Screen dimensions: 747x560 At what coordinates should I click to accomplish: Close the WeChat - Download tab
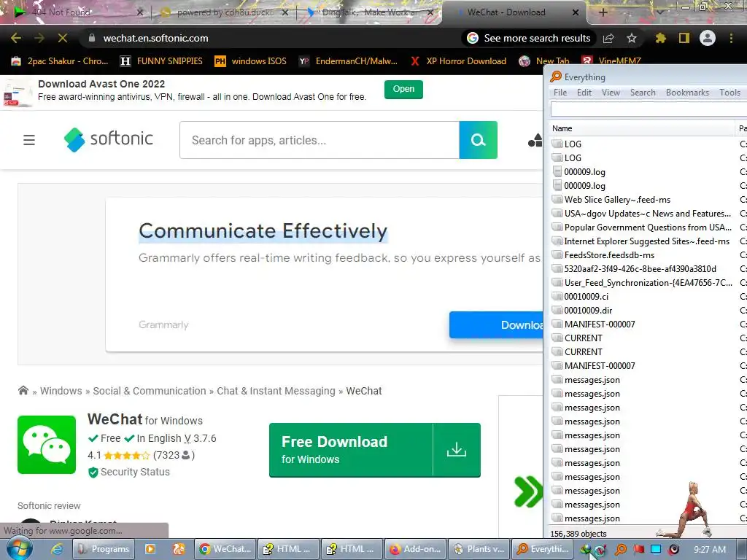576,12
